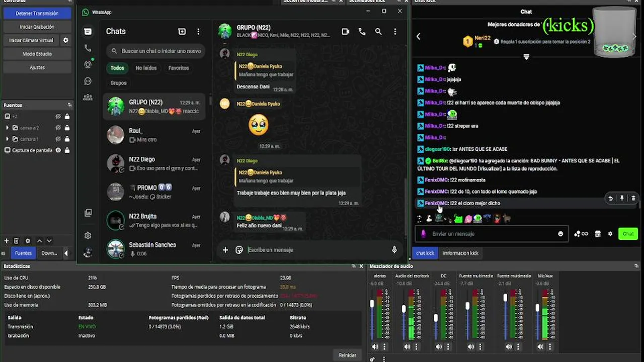Open the Kick chat shop icon

pyautogui.click(x=598, y=234)
